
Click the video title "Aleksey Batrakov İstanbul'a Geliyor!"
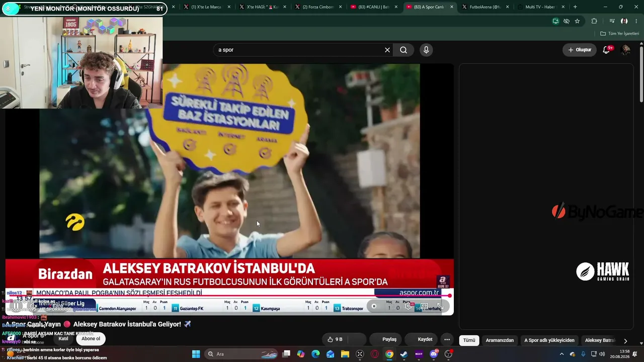coord(127,324)
